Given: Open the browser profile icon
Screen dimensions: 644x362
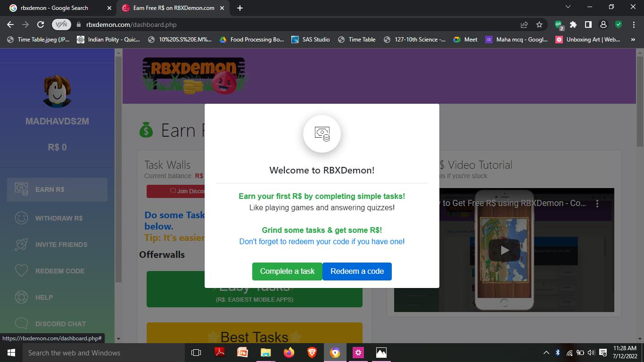Looking at the screenshot, I should 603,25.
